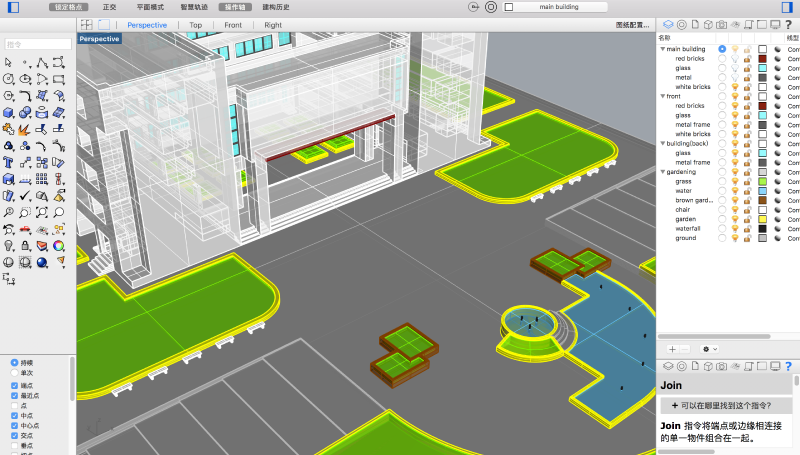Click the 建构历史 button

coord(275,7)
